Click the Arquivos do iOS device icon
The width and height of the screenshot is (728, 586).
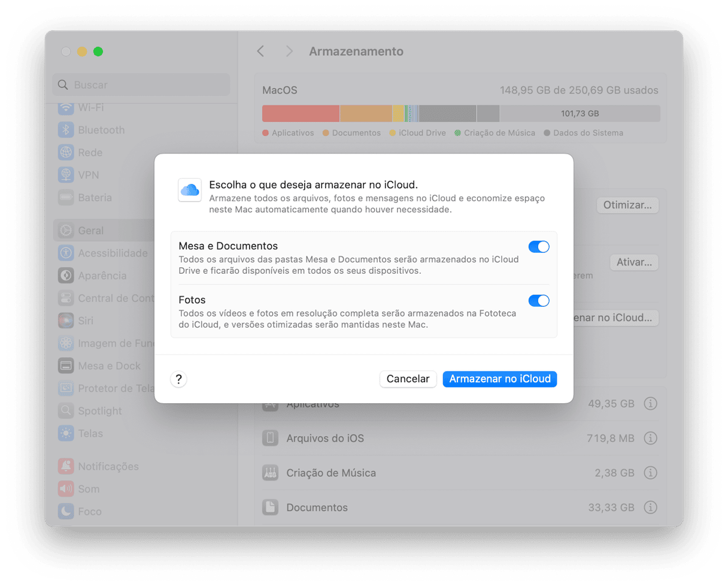click(x=270, y=439)
